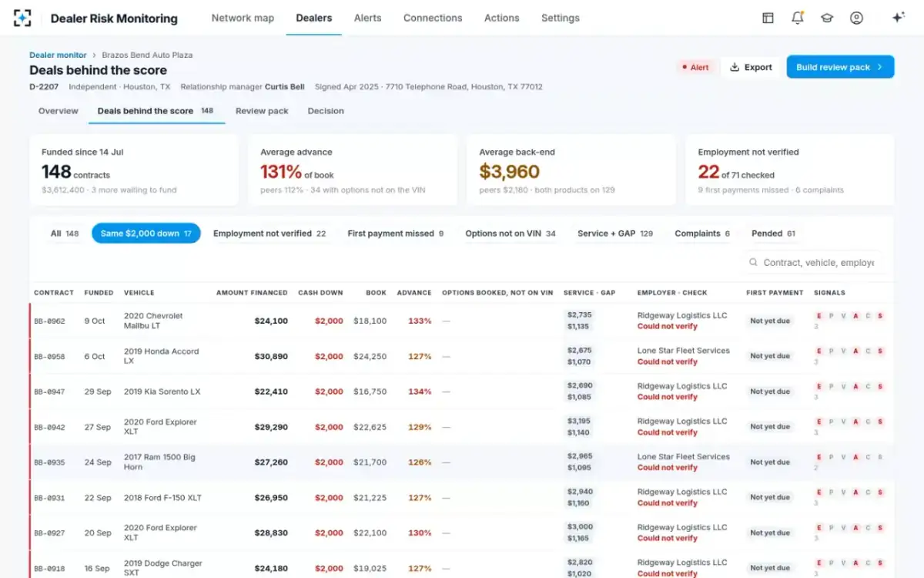
Task: Click the A signal badge on BB-0918
Action: pyautogui.click(x=855, y=563)
